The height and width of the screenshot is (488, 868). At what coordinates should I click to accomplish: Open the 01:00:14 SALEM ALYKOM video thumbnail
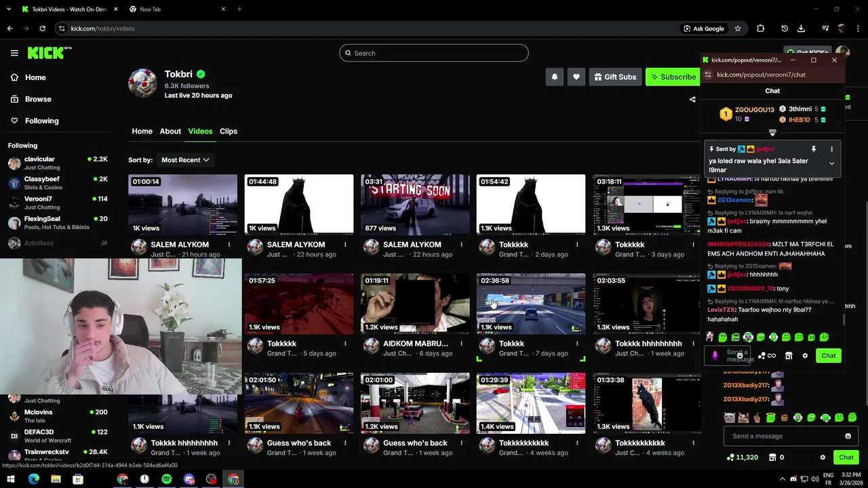pos(183,205)
